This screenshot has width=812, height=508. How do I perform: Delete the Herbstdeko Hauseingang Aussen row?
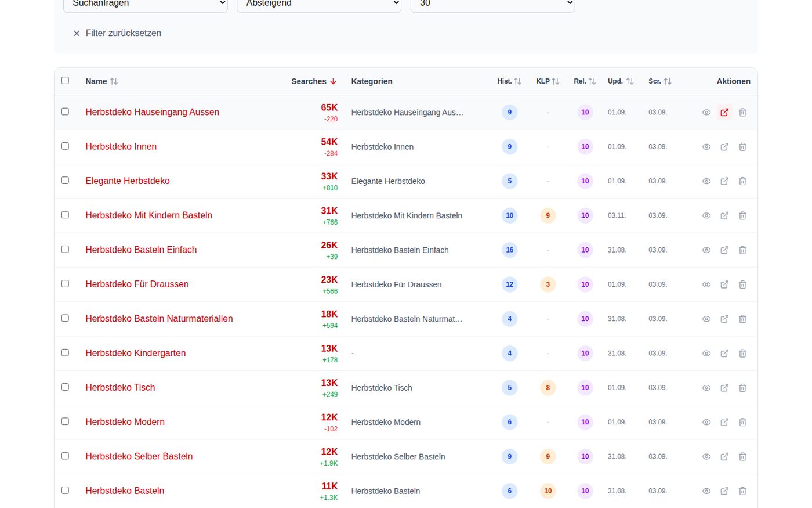click(742, 112)
